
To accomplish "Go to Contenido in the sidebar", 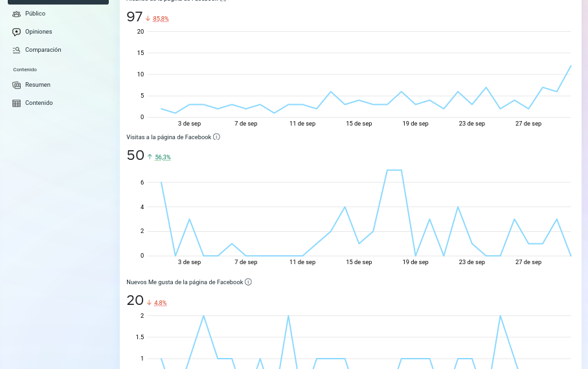I will pos(39,103).
